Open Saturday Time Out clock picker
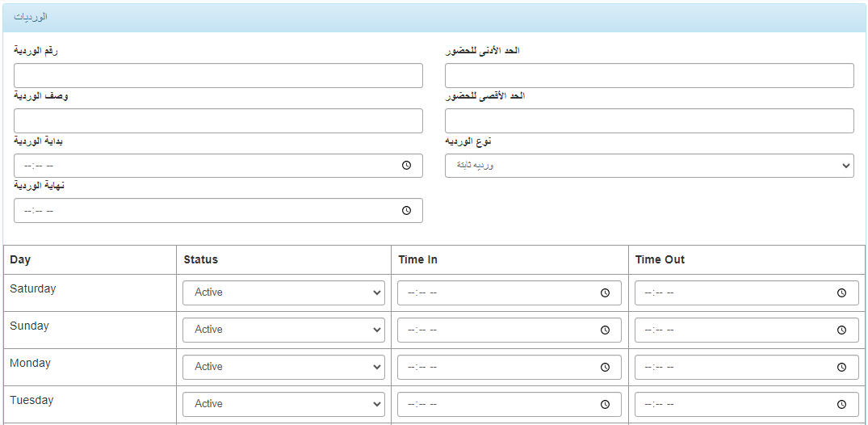The height and width of the screenshot is (425, 868). pyautogui.click(x=841, y=292)
